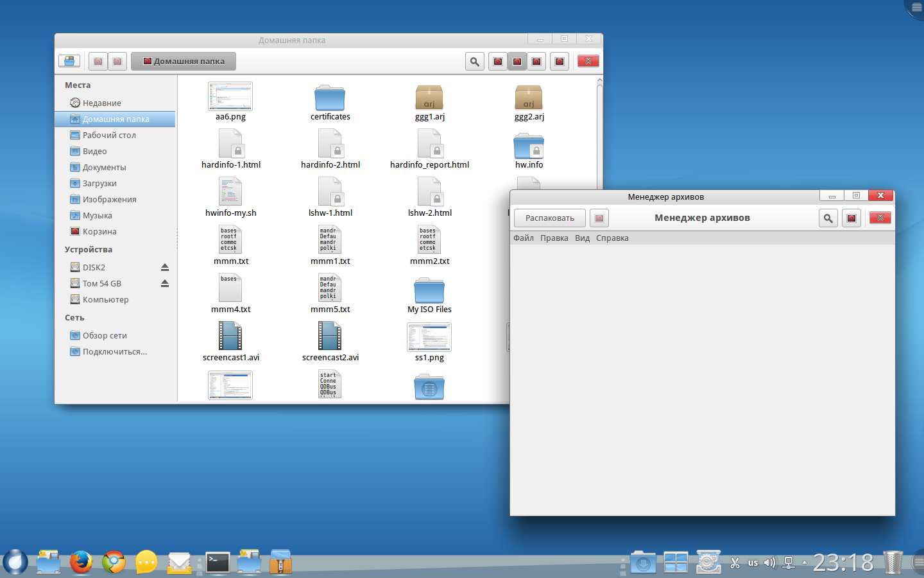Image resolution: width=924 pixels, height=578 pixels.
Task: Eject the Том 54 GB volume
Action: point(165,283)
